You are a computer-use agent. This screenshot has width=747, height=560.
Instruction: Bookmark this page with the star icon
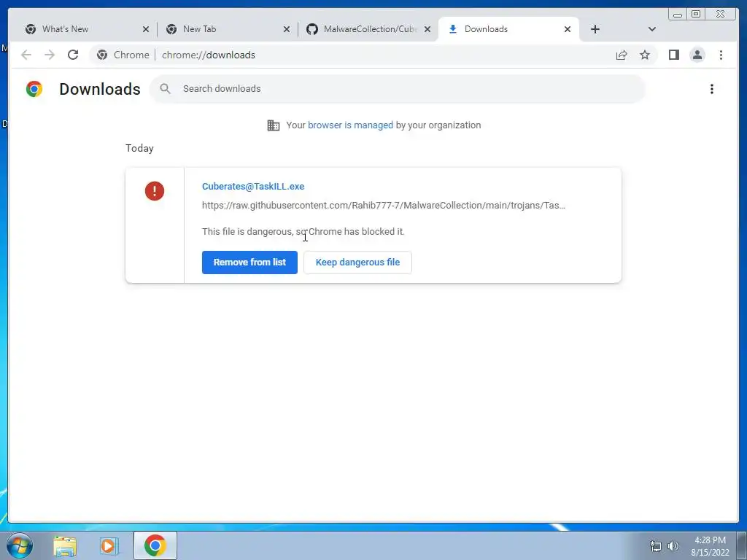pos(645,55)
